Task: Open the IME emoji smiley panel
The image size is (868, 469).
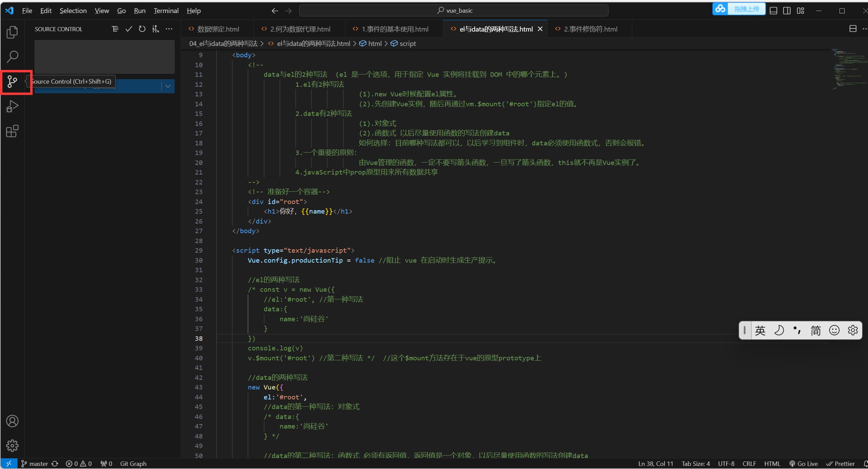Action: click(x=834, y=330)
